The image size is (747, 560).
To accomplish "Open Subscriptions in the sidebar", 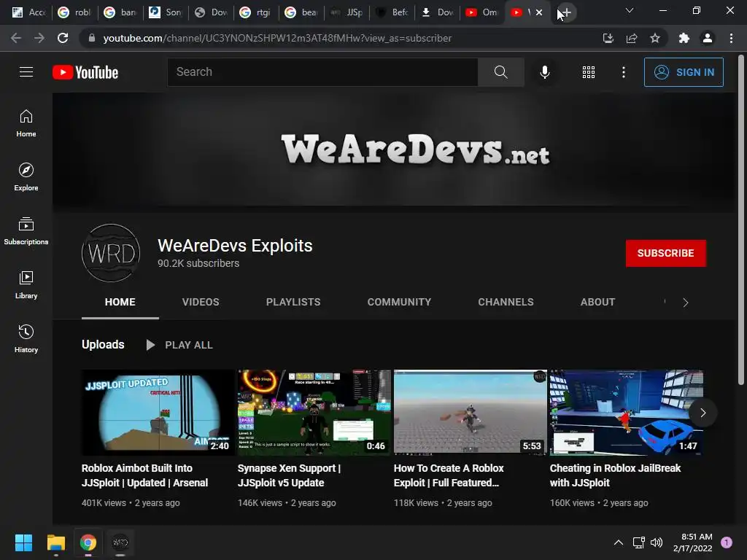I will click(26, 231).
